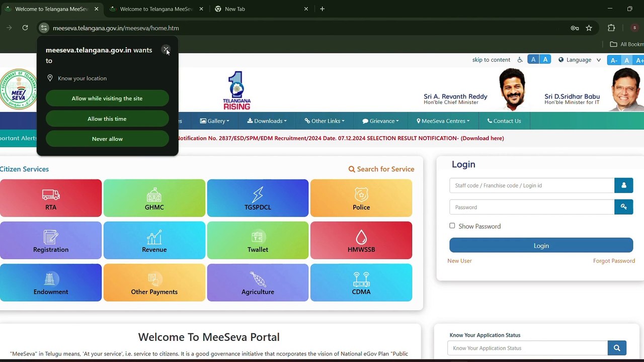Open the password manager key icon
644x362 pixels.
(575, 28)
